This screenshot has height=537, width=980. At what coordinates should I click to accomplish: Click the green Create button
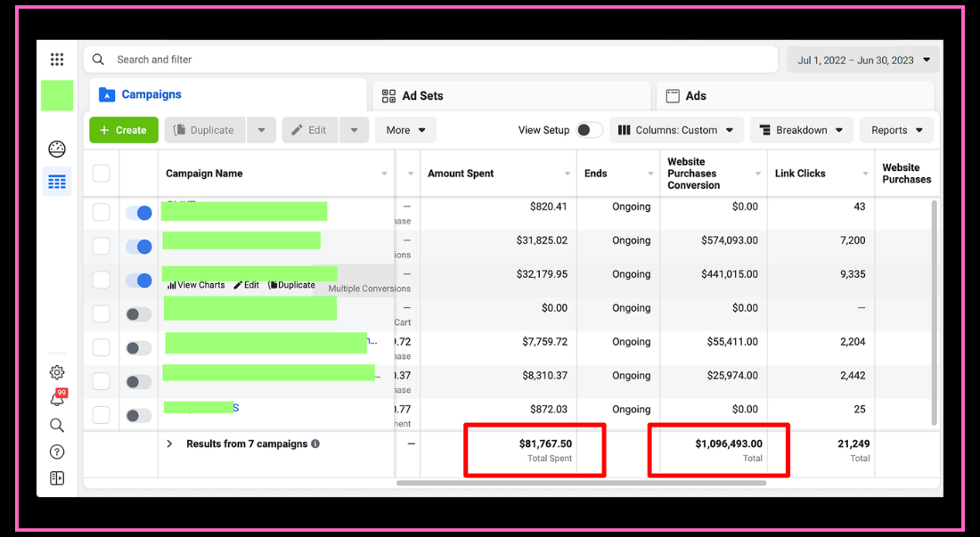[x=124, y=130]
